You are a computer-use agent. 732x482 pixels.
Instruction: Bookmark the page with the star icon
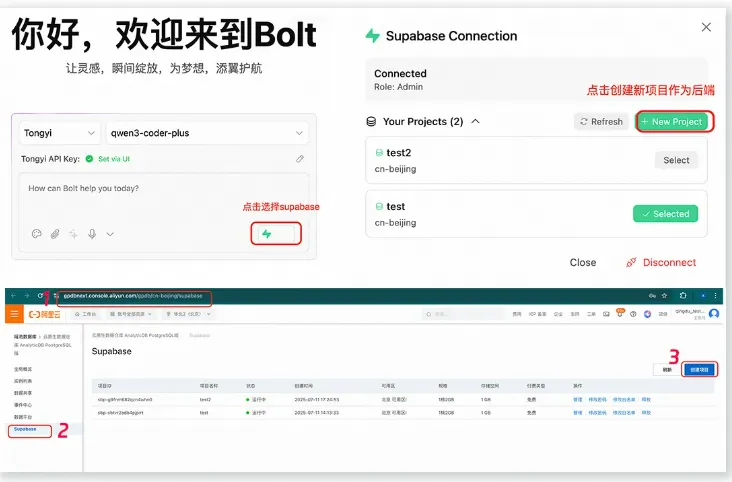pos(664,296)
